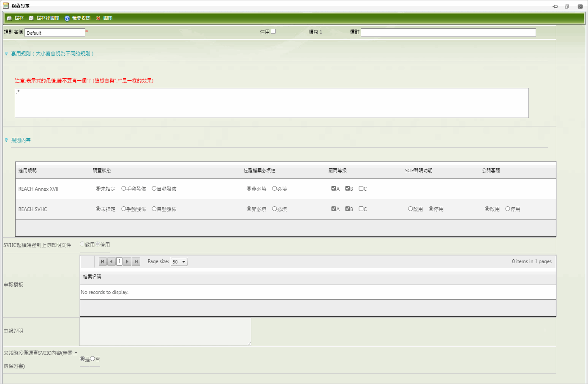Click the No records to display message
The image size is (588, 384).
[105, 292]
